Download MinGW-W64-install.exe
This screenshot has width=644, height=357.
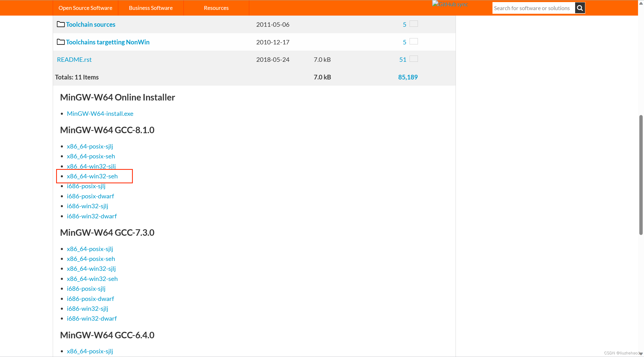coord(100,113)
